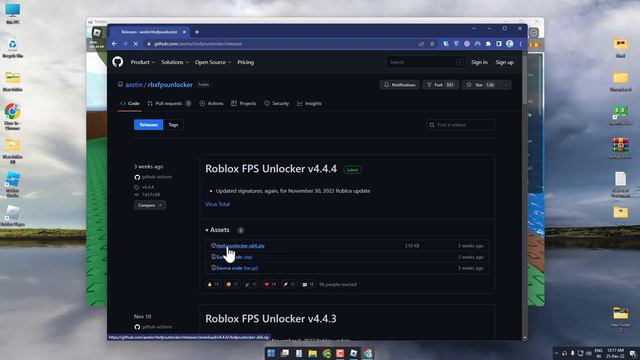Open the Extensions puzzle-piece icon
The image size is (640, 360).
(x=488, y=44)
